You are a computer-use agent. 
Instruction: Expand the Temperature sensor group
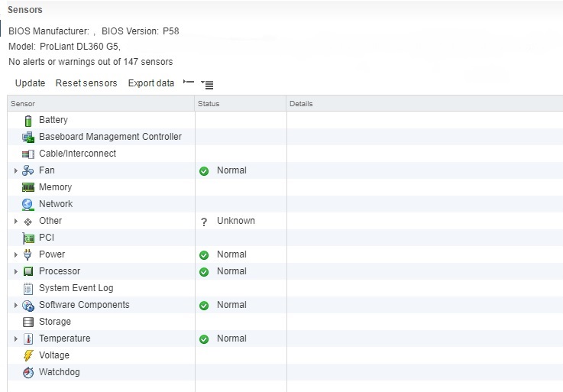pyautogui.click(x=16, y=339)
